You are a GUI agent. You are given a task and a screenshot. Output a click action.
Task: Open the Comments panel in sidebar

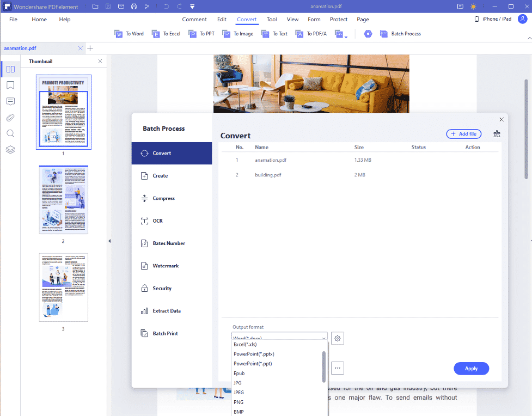coord(10,101)
